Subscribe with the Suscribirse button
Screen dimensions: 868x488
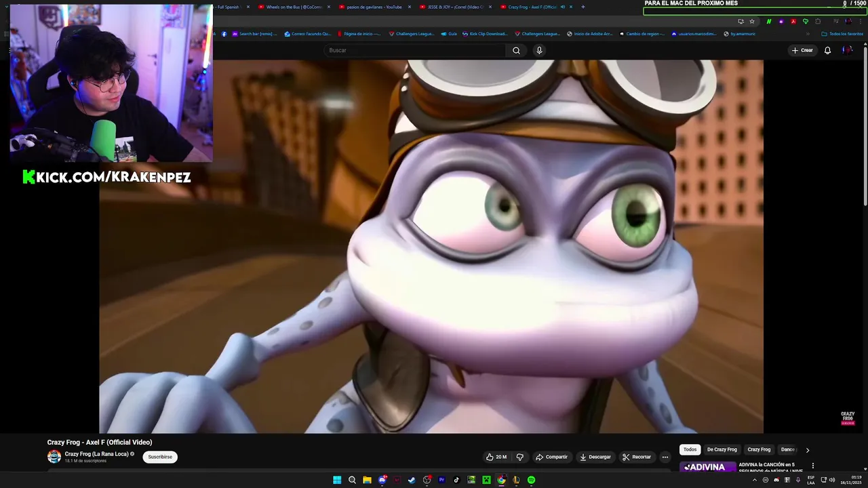[160, 457]
